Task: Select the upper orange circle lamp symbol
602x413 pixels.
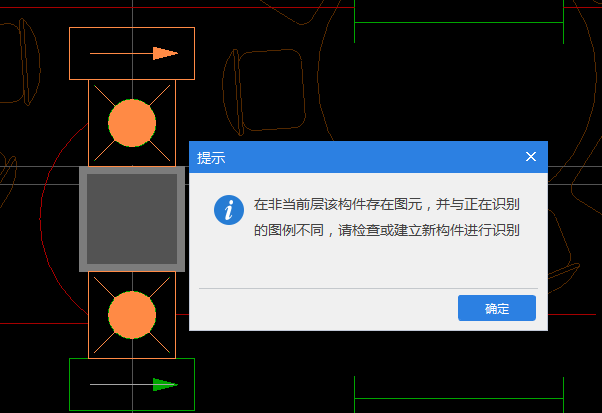Action: 132,123
